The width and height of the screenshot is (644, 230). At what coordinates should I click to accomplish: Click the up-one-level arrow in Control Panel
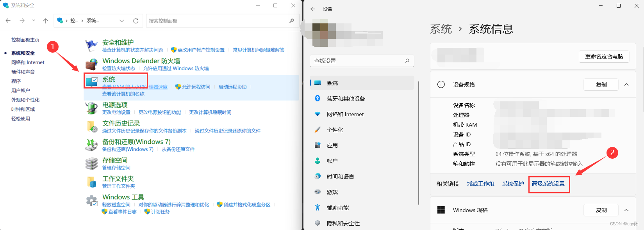tap(46, 21)
